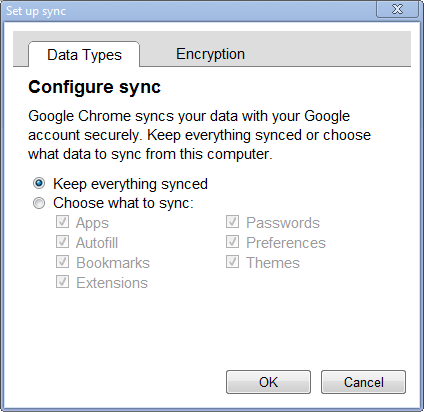Toggle the Passwords checkbox

[232, 222]
